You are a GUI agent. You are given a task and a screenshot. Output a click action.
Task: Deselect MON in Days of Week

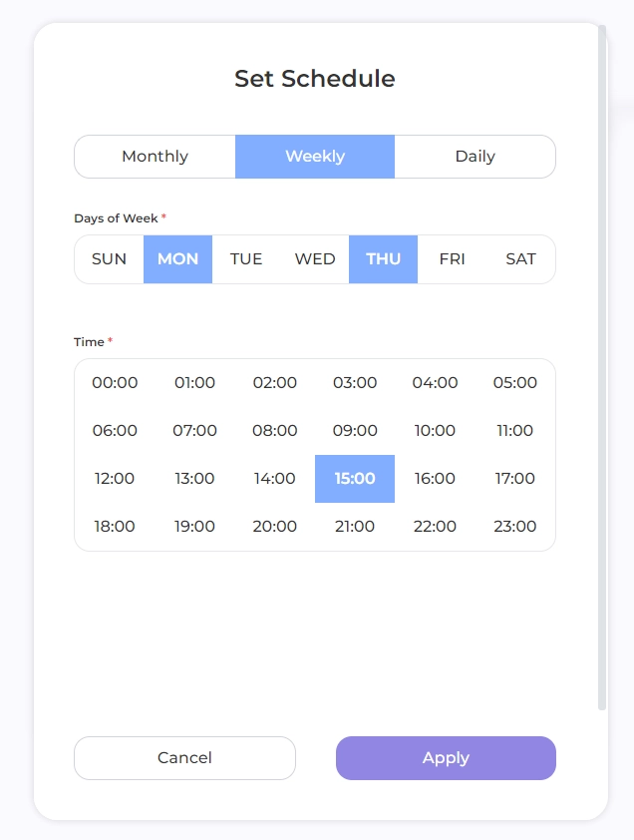pyautogui.click(x=177, y=259)
